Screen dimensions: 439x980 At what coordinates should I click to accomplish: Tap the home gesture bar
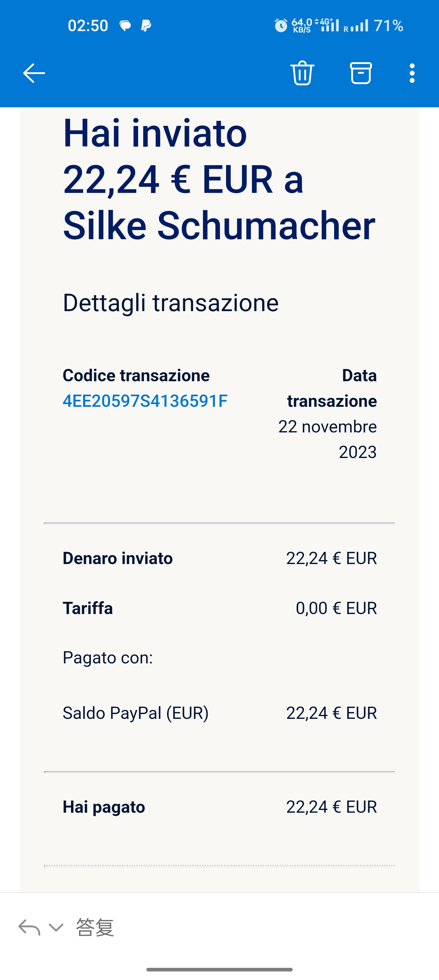pyautogui.click(x=219, y=969)
